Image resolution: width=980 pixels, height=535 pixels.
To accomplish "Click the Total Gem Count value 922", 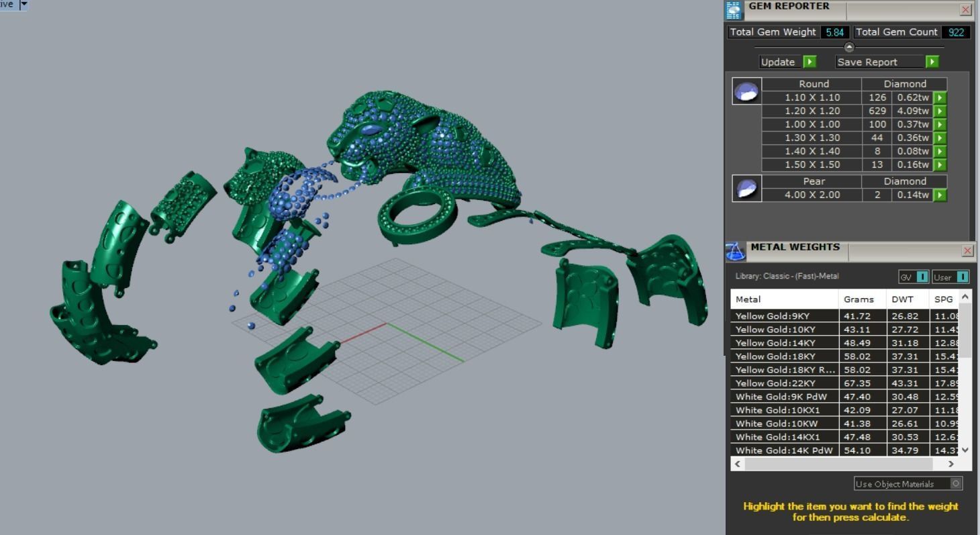I will pyautogui.click(x=956, y=32).
